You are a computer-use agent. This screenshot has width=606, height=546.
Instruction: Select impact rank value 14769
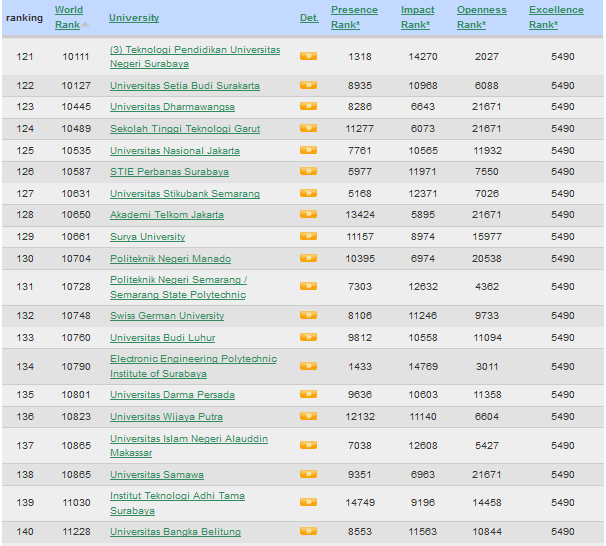pyautogui.click(x=423, y=366)
